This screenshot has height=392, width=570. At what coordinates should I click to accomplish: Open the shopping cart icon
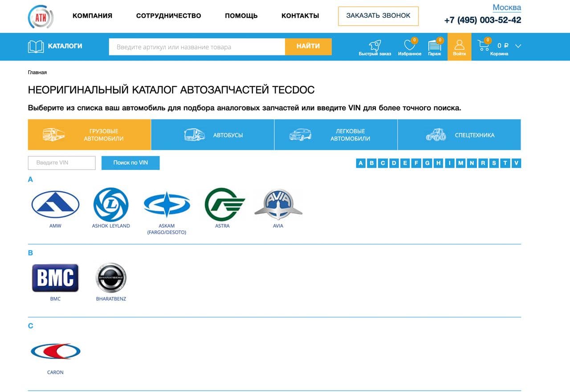[483, 45]
